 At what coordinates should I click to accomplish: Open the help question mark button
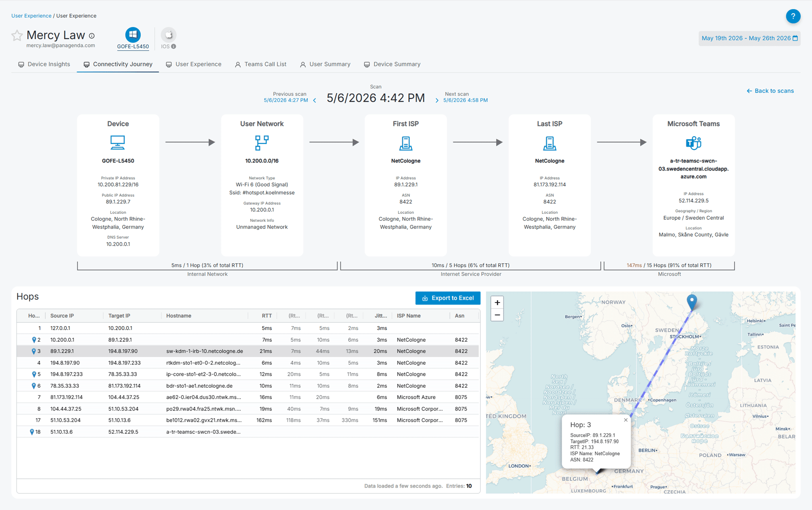click(793, 16)
